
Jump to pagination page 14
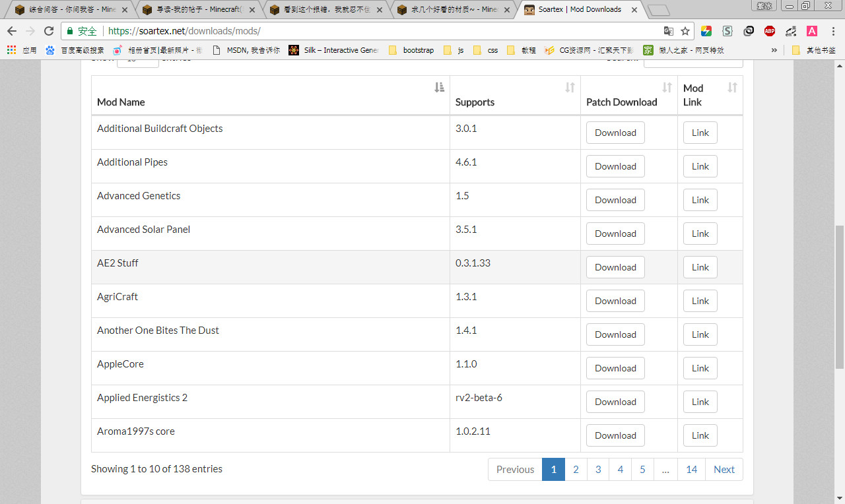tap(691, 470)
